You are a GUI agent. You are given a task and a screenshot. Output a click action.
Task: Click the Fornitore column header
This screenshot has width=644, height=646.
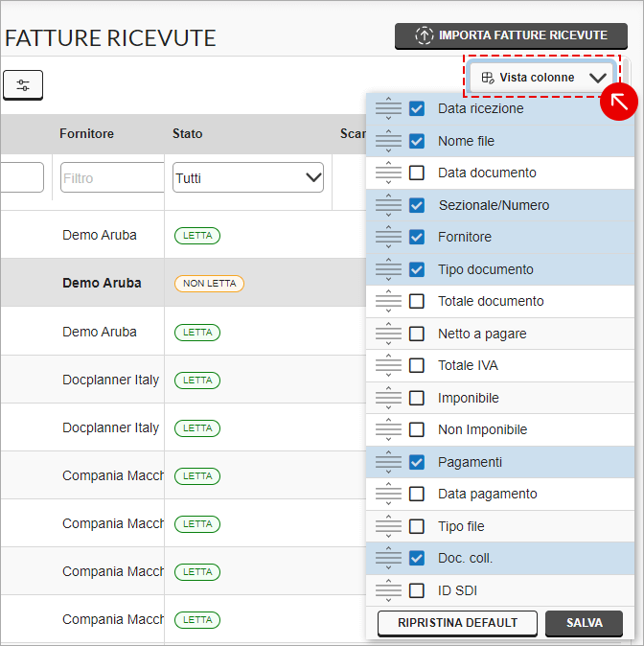point(86,133)
